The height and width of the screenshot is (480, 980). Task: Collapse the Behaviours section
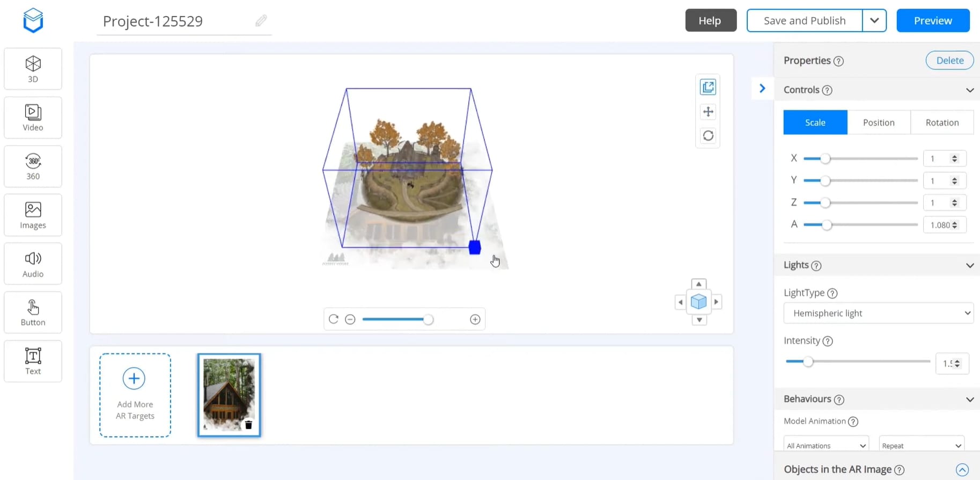[x=970, y=399]
